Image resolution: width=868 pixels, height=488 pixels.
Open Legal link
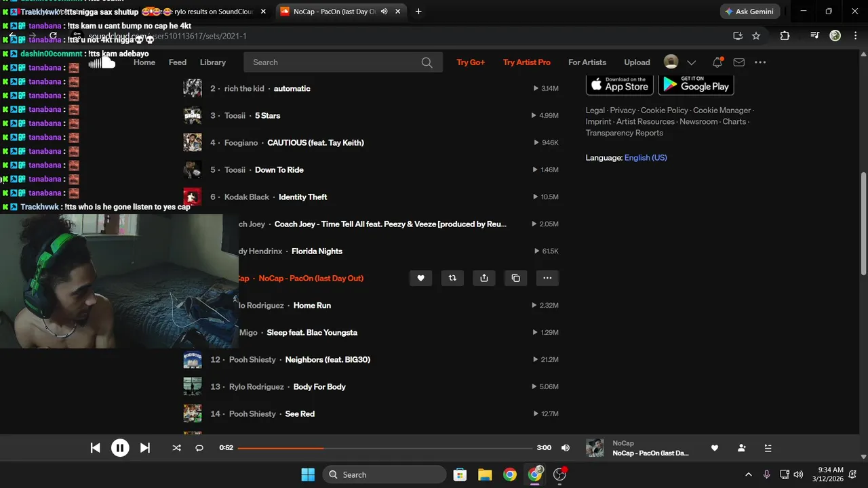tap(595, 110)
